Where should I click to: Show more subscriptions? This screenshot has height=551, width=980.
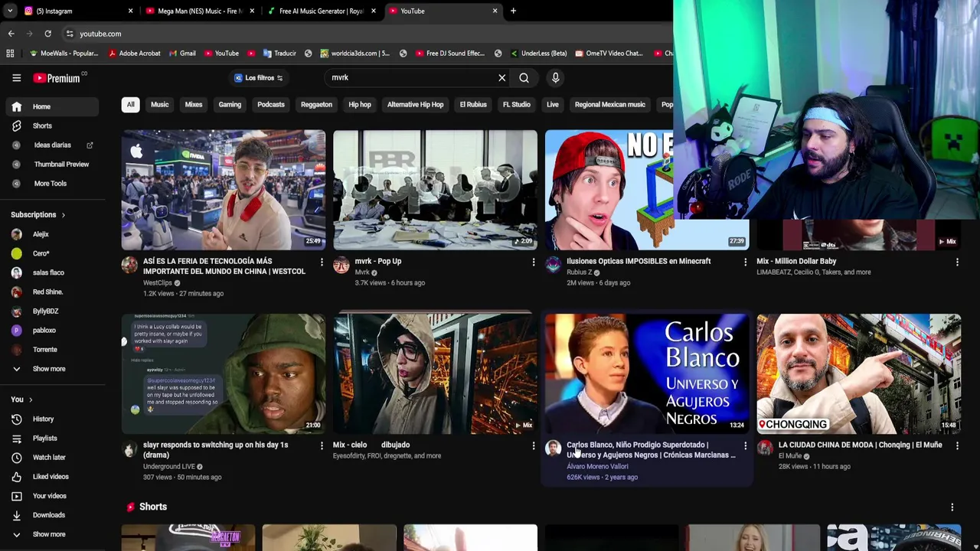pos(52,369)
